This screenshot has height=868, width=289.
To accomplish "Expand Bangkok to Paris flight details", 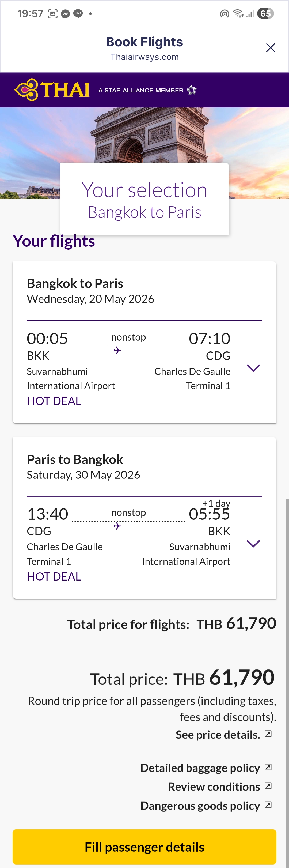I will pyautogui.click(x=253, y=368).
